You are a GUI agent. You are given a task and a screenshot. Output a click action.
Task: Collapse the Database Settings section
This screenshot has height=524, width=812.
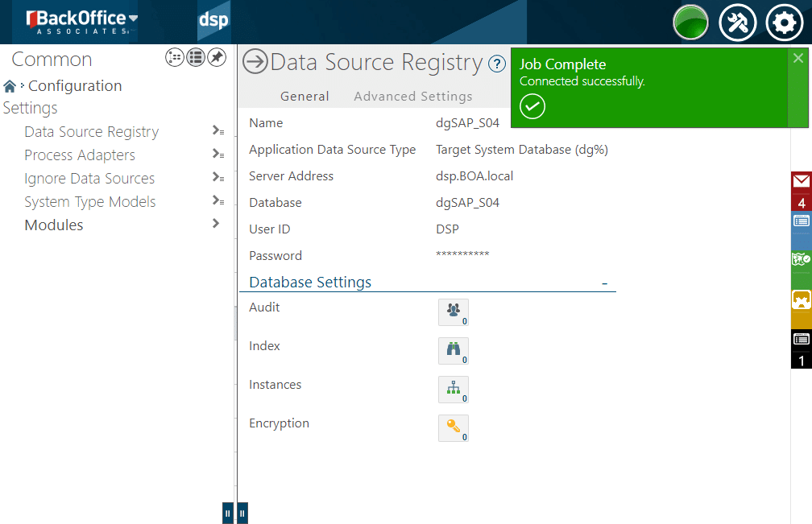coord(604,283)
